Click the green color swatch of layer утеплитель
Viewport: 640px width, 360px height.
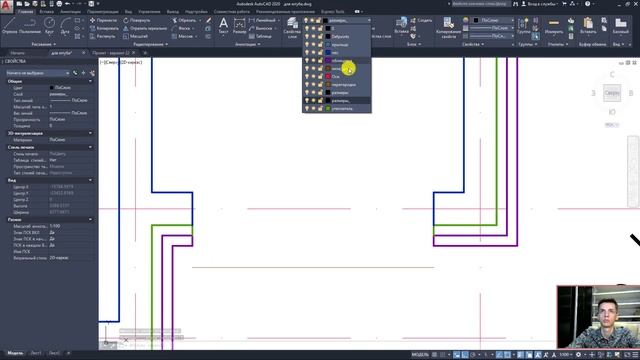pyautogui.click(x=328, y=109)
